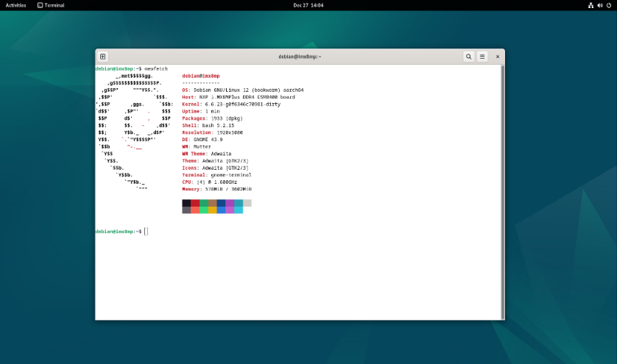The height and width of the screenshot is (364, 617).
Task: Click the WM Mutter line
Action: 197,146
